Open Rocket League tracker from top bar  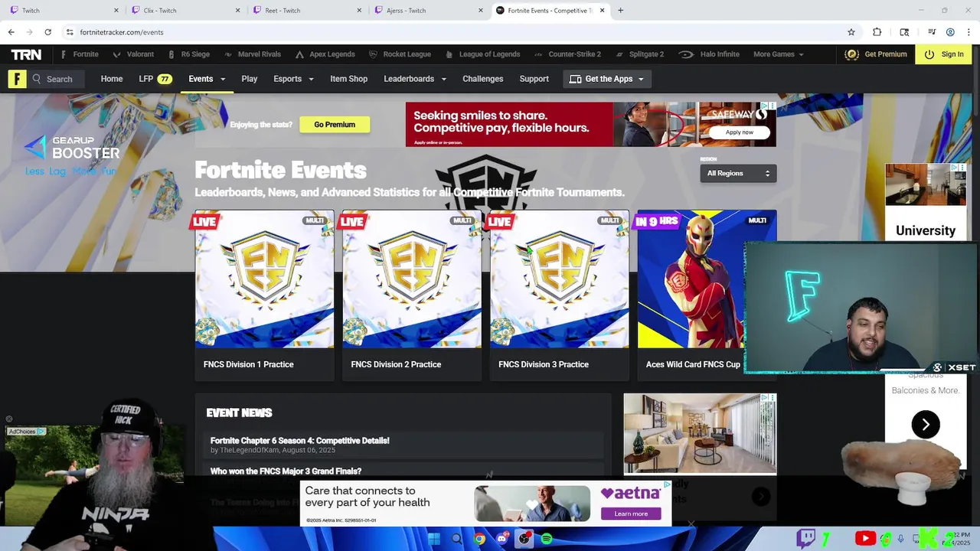click(x=400, y=54)
